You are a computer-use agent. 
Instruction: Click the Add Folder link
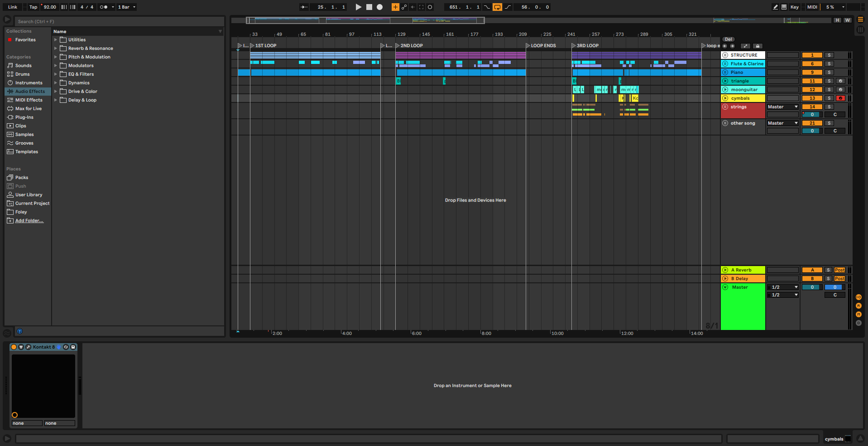click(x=29, y=221)
